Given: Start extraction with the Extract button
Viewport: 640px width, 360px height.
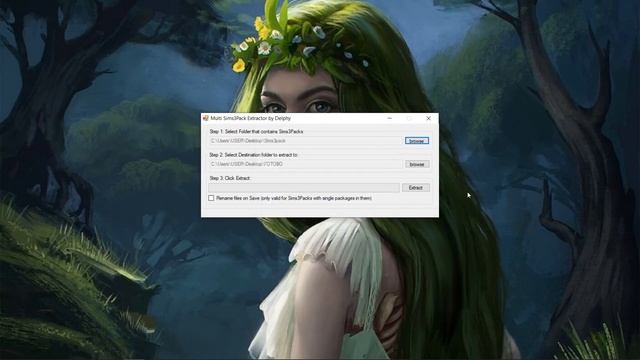Looking at the screenshot, I should click(x=416, y=188).
